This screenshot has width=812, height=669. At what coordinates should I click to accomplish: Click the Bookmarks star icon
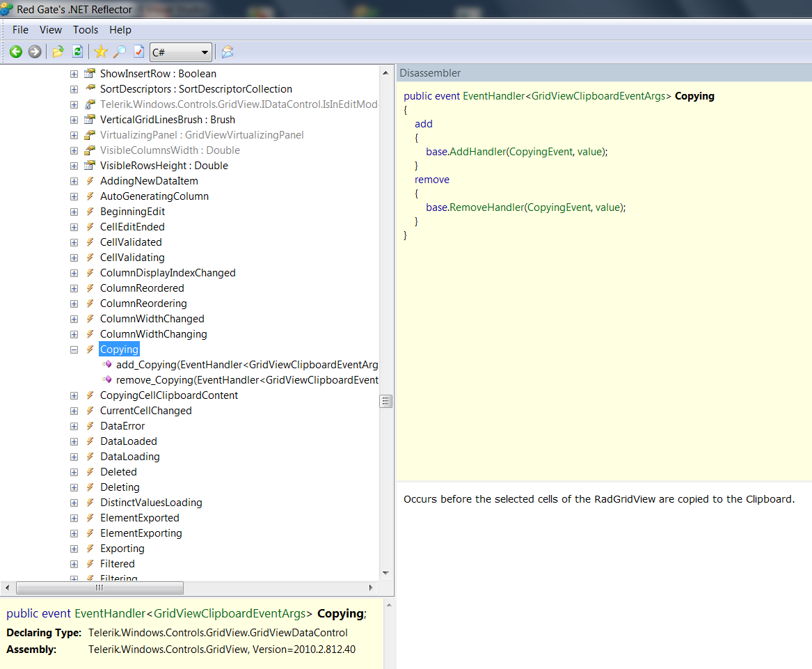[100, 52]
